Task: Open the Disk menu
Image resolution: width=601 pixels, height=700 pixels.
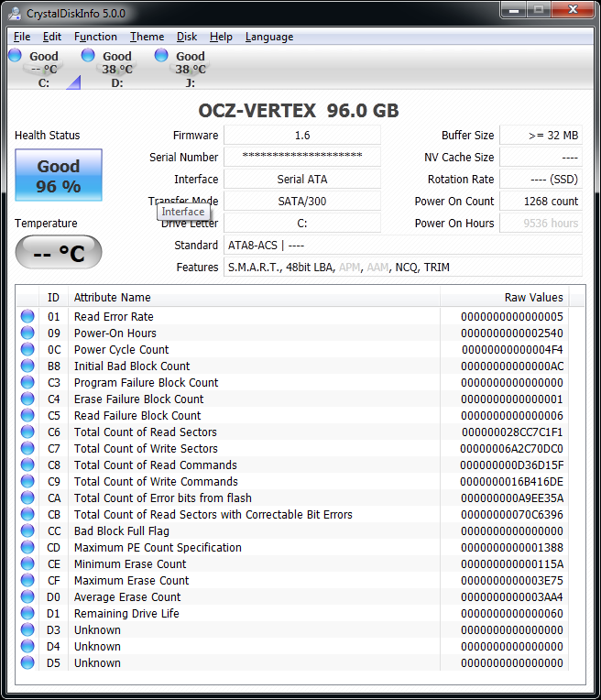Action: tap(187, 37)
